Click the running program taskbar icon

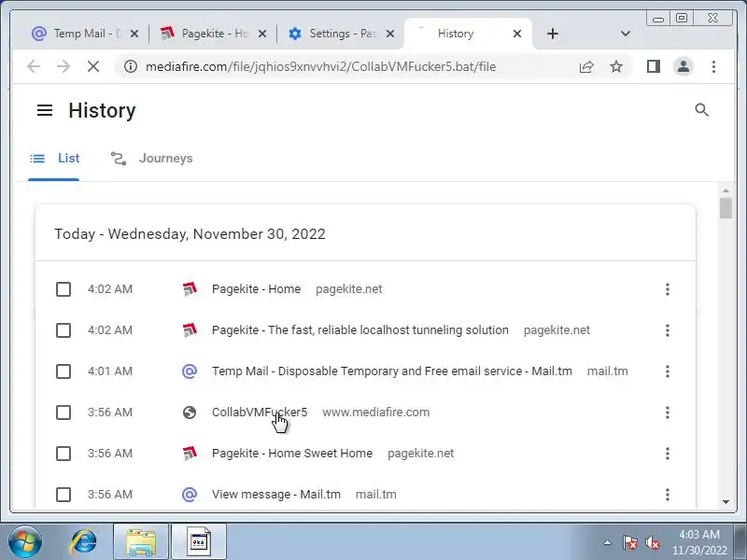(199, 542)
